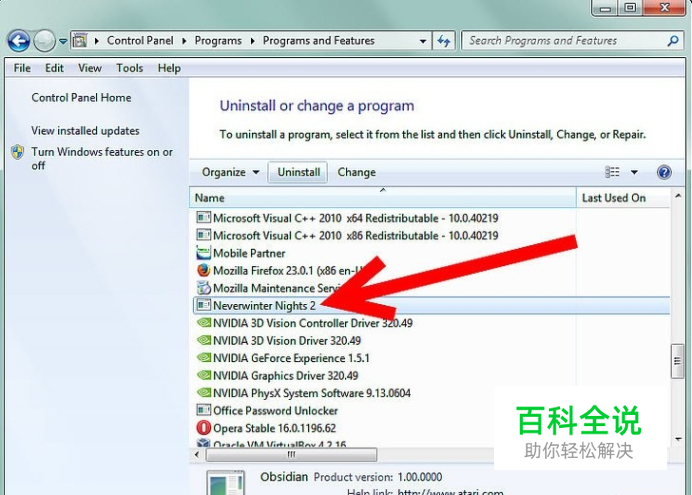Image resolution: width=692 pixels, height=495 pixels.
Task: Click the Change button
Action: [x=357, y=172]
